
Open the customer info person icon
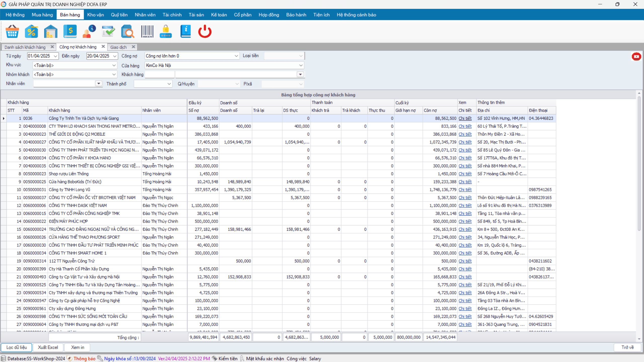coord(89,31)
